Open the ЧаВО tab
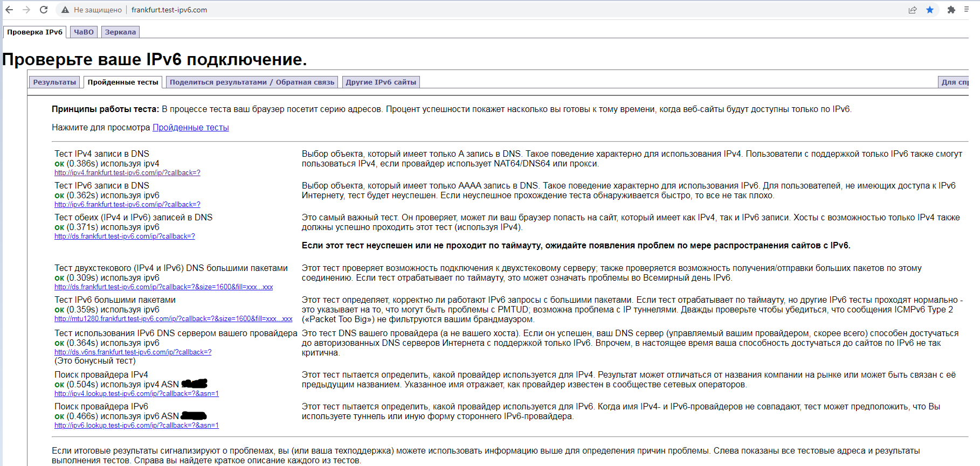The width and height of the screenshot is (980, 466). click(84, 32)
